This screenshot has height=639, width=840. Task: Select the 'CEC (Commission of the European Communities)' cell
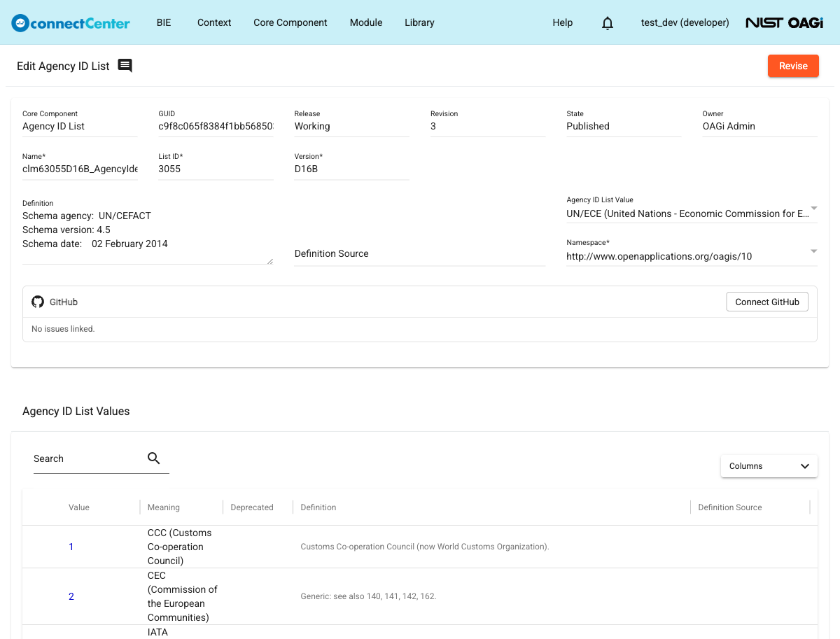[x=183, y=596]
